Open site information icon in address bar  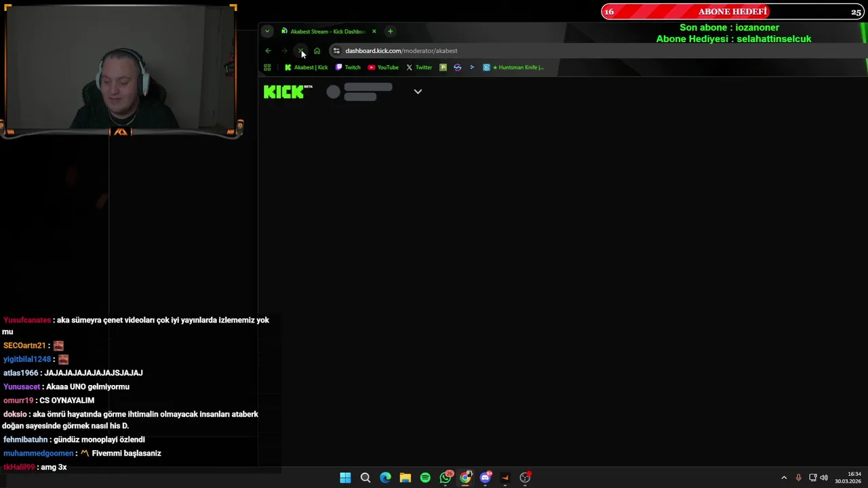[x=336, y=51]
